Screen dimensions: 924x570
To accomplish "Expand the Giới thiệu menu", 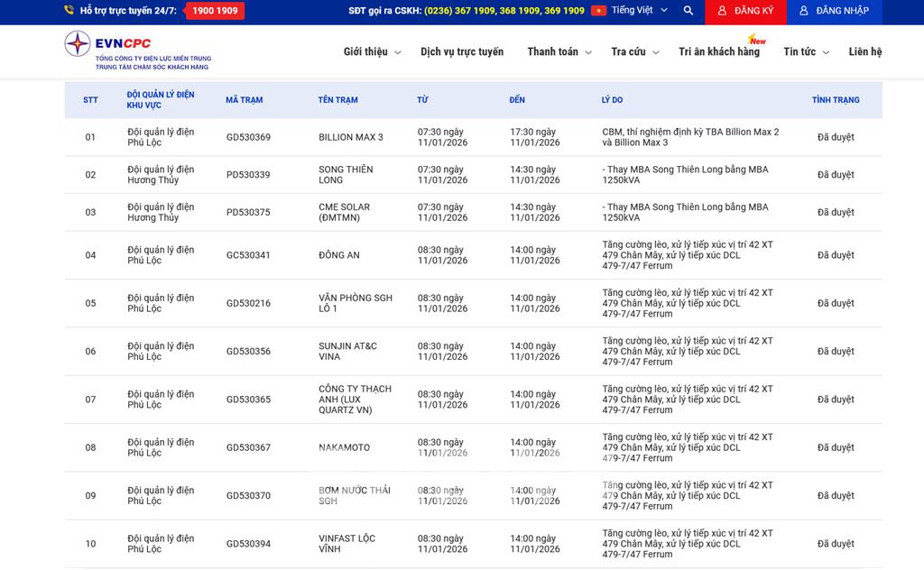I will click(372, 52).
